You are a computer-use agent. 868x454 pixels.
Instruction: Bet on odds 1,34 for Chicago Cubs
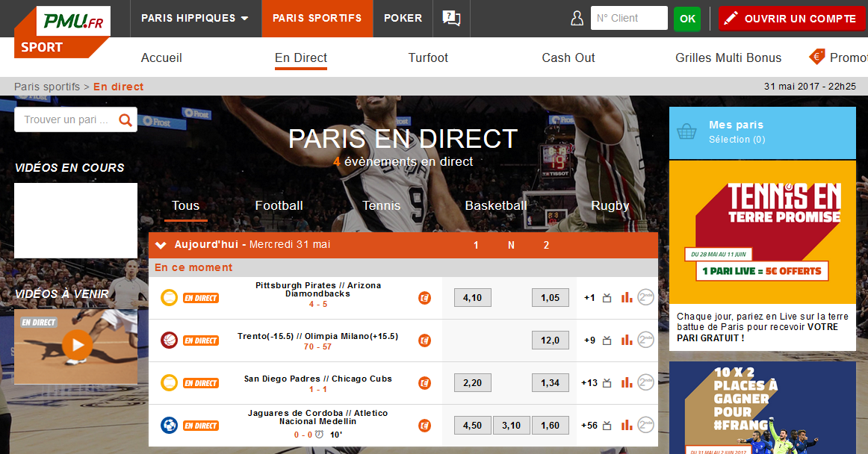tap(551, 383)
